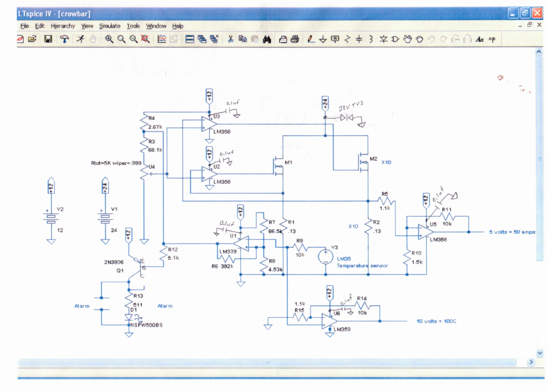Click the '2N3906' transistor label
Image resolution: width=548 pixels, height=392 pixels.
pos(114,262)
